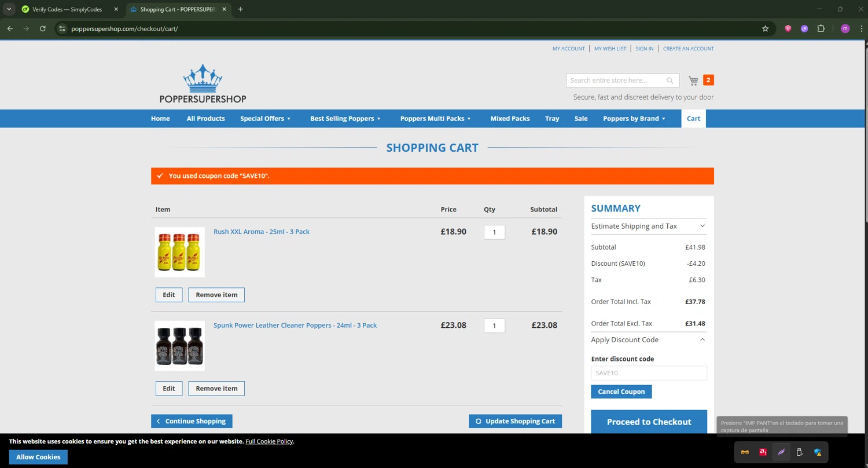This screenshot has width=868, height=468.
Task: Open All Products in the navigation bar
Action: (205, 119)
